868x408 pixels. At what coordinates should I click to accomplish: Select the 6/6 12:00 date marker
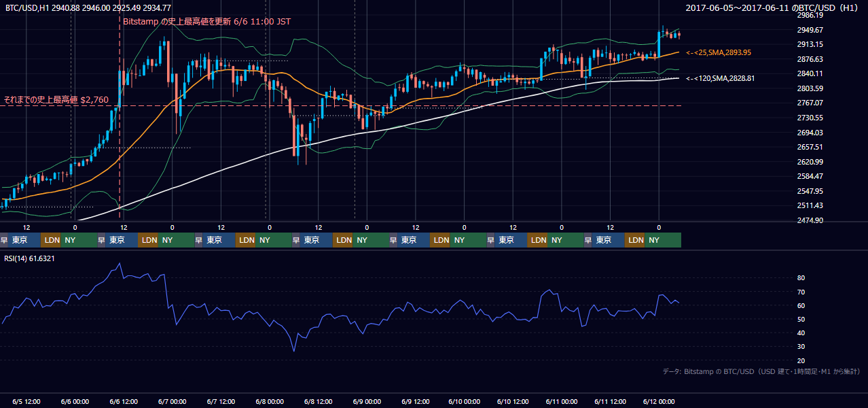[x=124, y=401]
